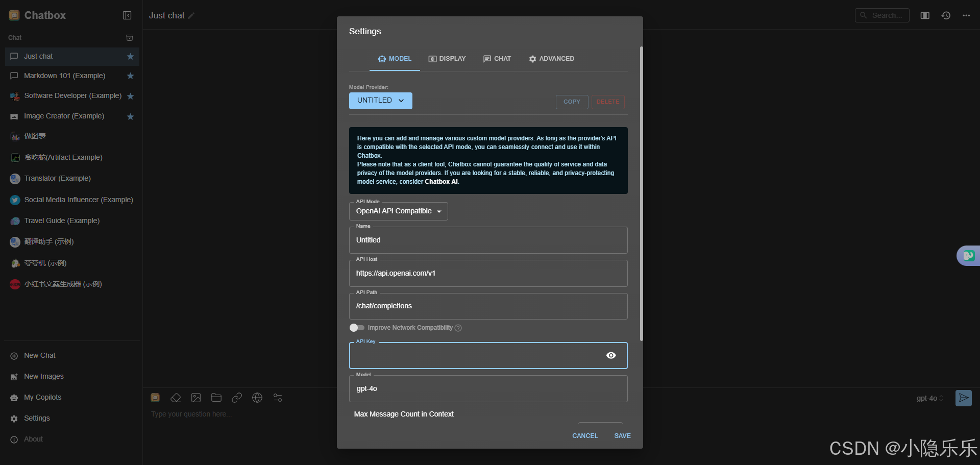Click the API Host input field
Image resolution: width=980 pixels, height=465 pixels.
488,274
